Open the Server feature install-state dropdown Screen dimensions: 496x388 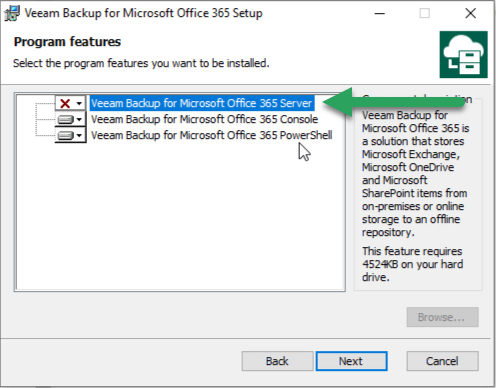pos(71,103)
